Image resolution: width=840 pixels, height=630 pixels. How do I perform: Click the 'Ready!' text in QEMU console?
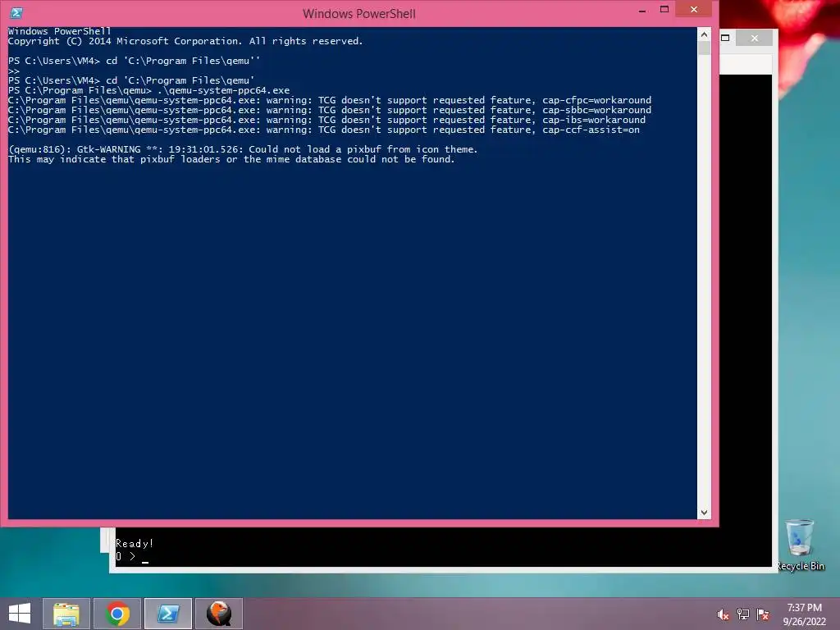tap(135, 543)
